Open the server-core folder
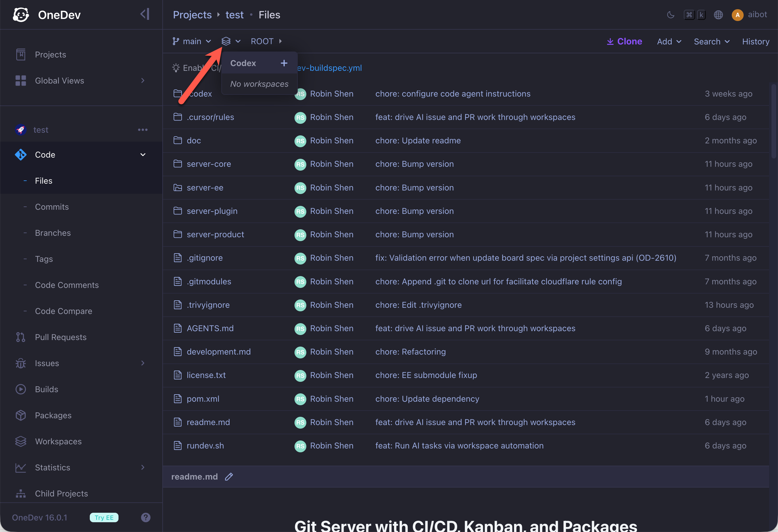 tap(209, 164)
